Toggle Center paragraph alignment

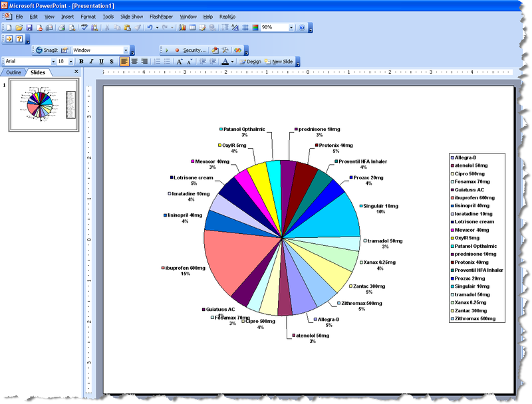coord(134,61)
